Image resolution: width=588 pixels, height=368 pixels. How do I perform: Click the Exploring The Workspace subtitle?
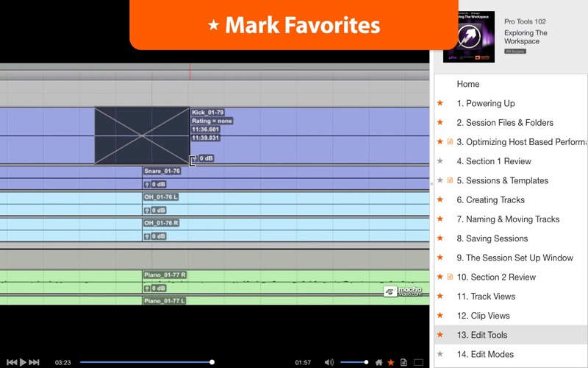point(526,37)
